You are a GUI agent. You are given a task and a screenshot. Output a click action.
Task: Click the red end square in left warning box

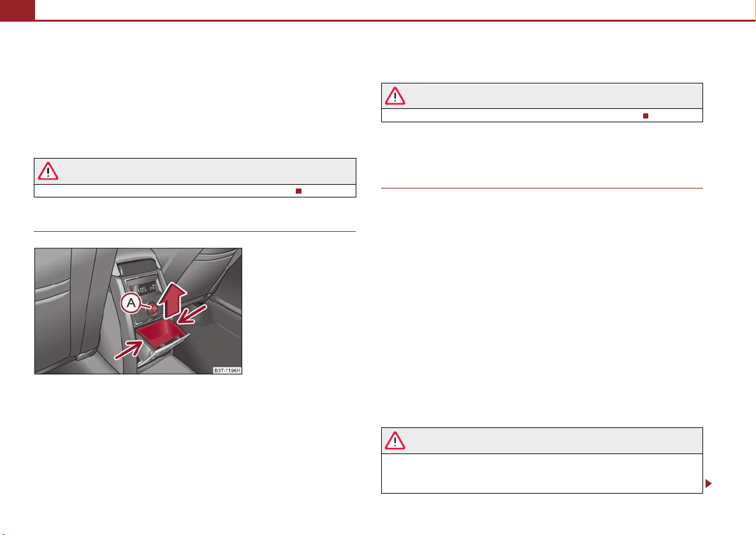[298, 191]
